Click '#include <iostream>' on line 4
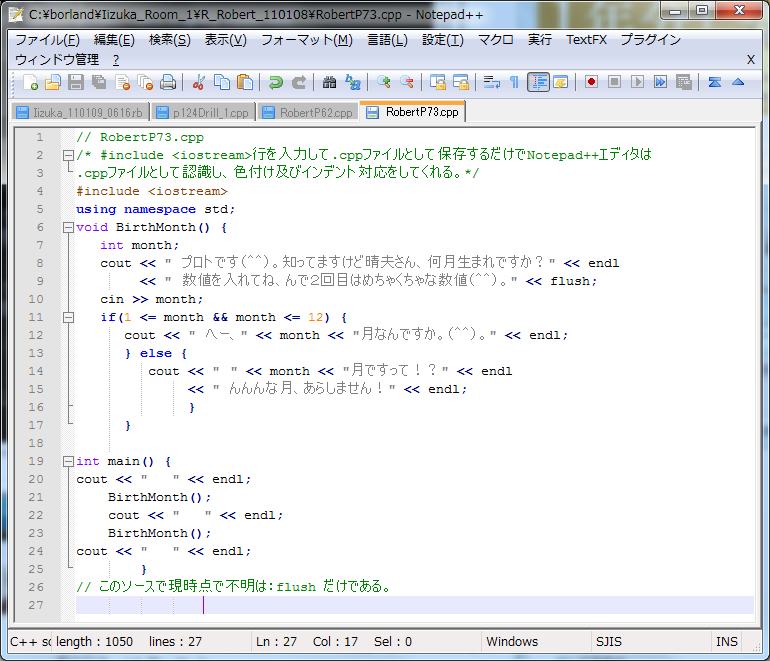This screenshot has width=770, height=661. (152, 192)
